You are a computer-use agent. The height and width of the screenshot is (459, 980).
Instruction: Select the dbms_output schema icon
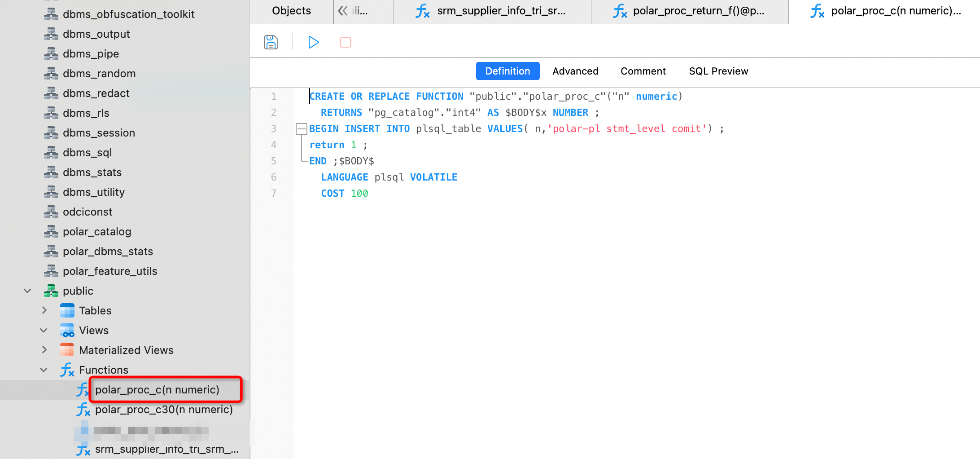[x=51, y=34]
